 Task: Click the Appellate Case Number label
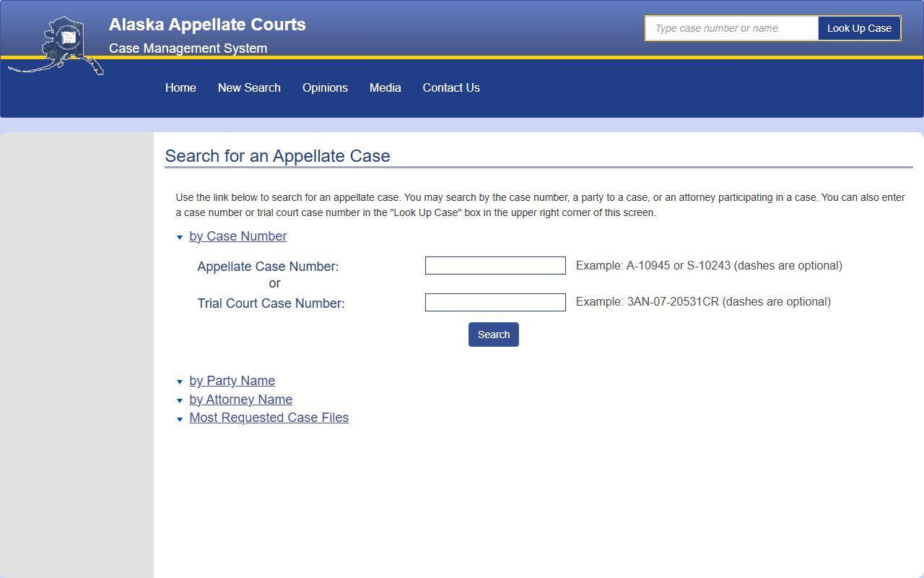(268, 267)
